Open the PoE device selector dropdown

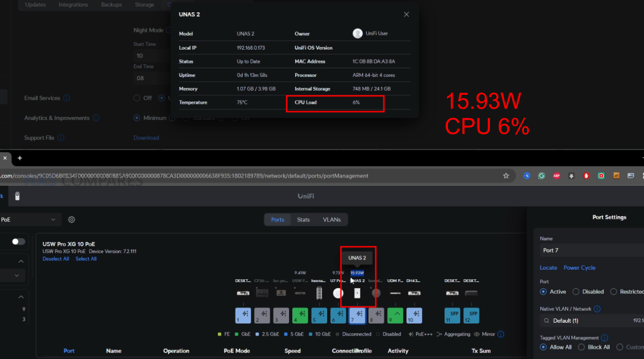pos(30,219)
